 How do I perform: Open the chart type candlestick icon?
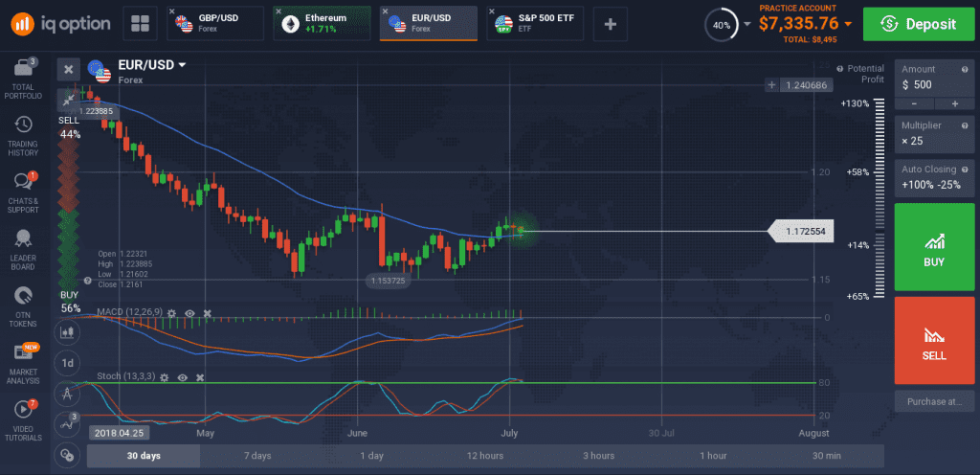pyautogui.click(x=68, y=332)
